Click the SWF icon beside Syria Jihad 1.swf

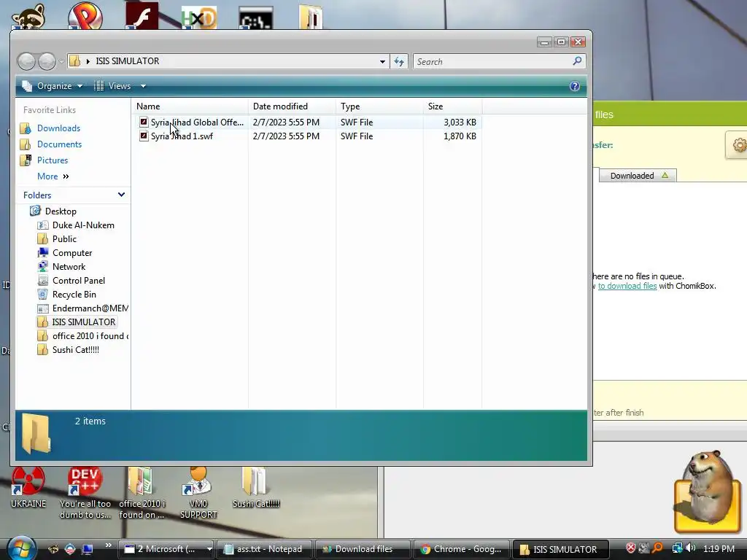point(144,136)
